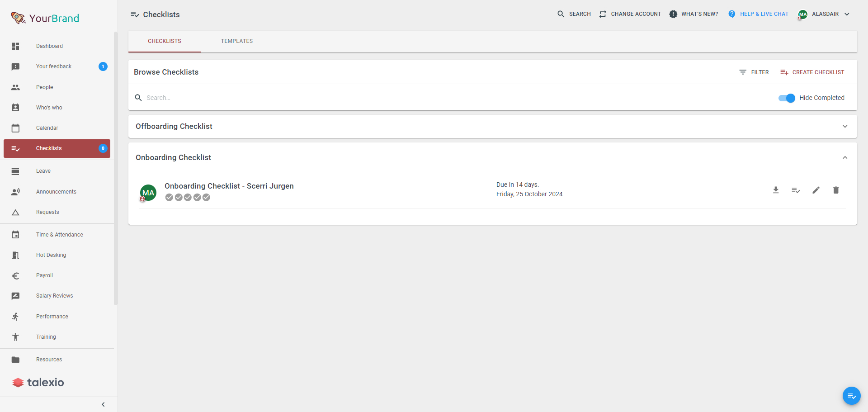The image size is (868, 412).
Task: Click the MA avatar on the checklist row
Action: (148, 193)
